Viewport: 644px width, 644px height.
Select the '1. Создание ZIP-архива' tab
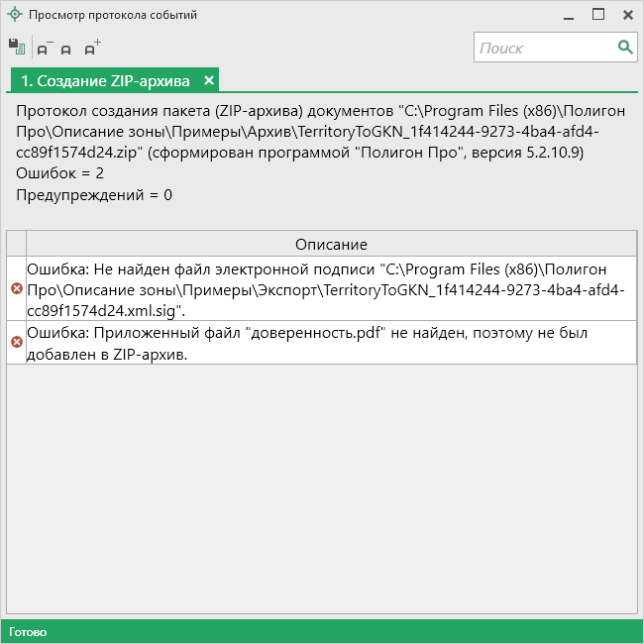coord(105,80)
